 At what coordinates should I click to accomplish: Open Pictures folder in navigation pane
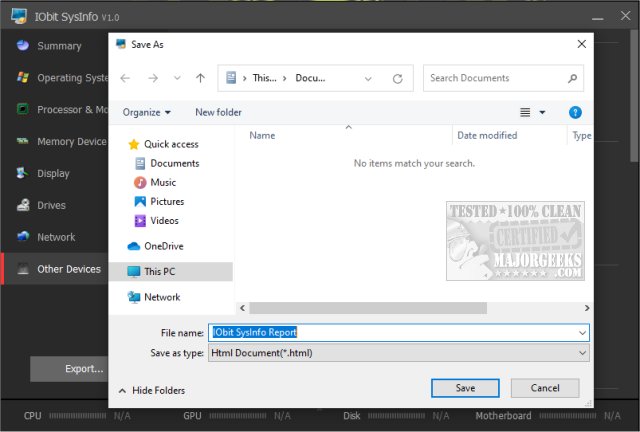[167, 201]
